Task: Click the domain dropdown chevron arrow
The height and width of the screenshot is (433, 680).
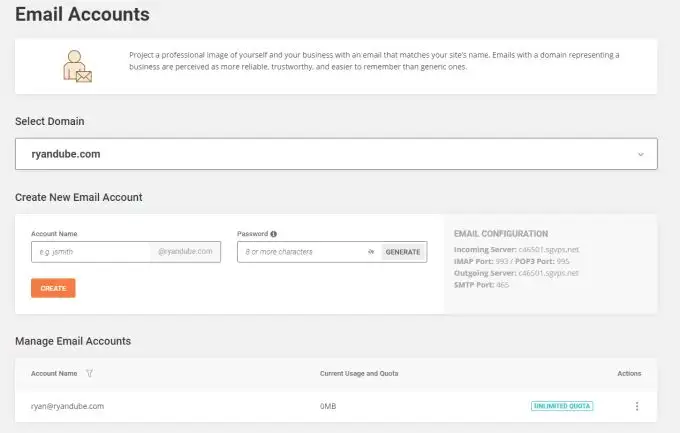Action: (x=641, y=154)
